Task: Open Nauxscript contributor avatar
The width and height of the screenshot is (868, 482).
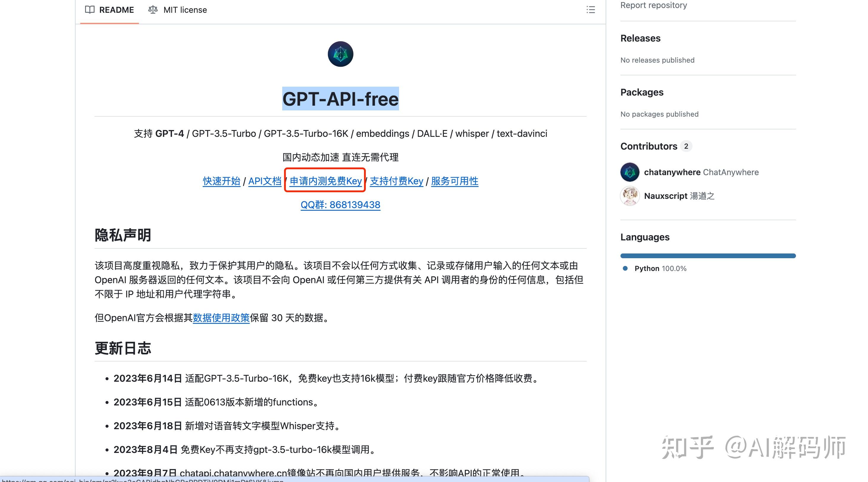Action: 629,196
